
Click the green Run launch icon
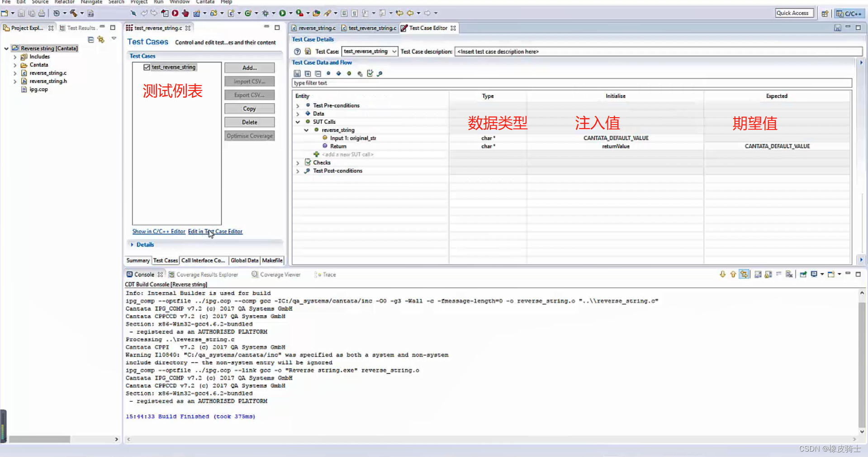point(282,13)
